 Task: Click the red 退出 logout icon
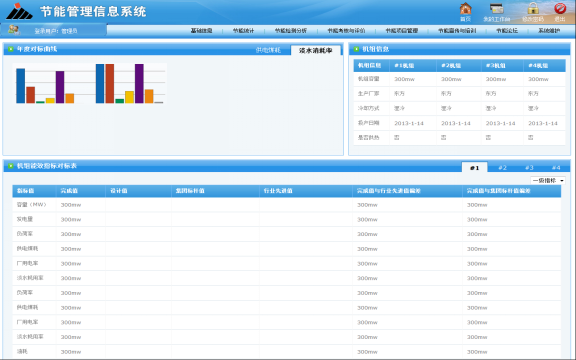click(560, 8)
